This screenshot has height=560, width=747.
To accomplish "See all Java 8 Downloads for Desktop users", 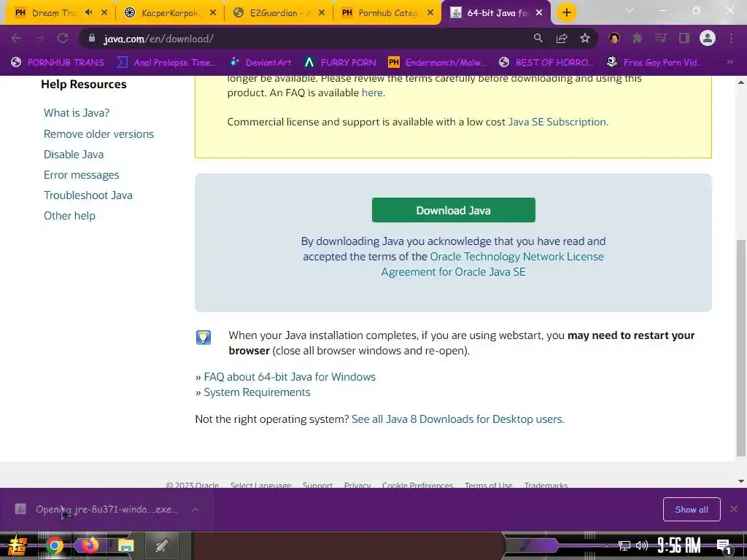I will tap(457, 419).
